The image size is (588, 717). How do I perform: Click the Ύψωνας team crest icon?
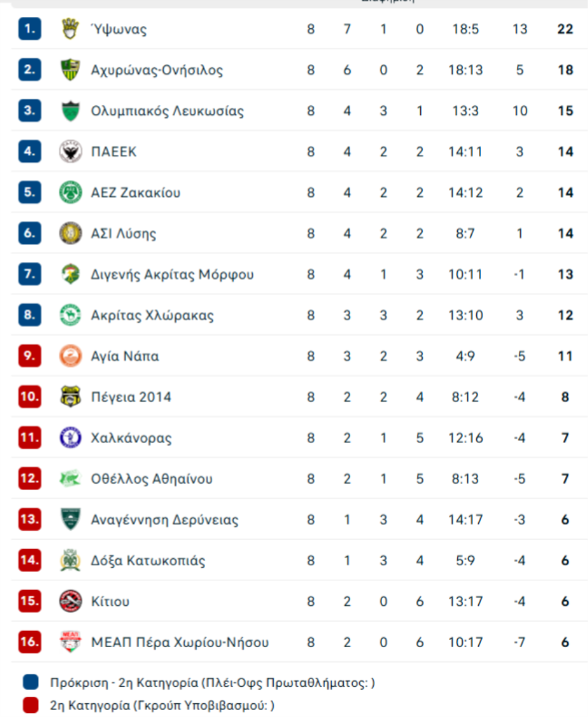point(70,29)
